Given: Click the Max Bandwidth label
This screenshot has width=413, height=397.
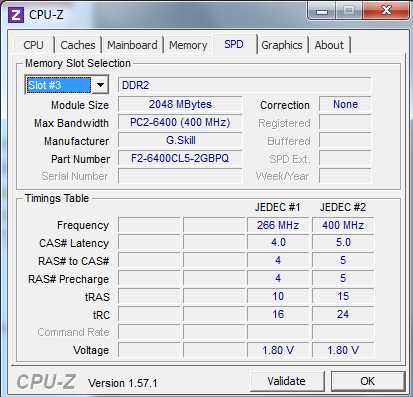Looking at the screenshot, I should point(71,123).
